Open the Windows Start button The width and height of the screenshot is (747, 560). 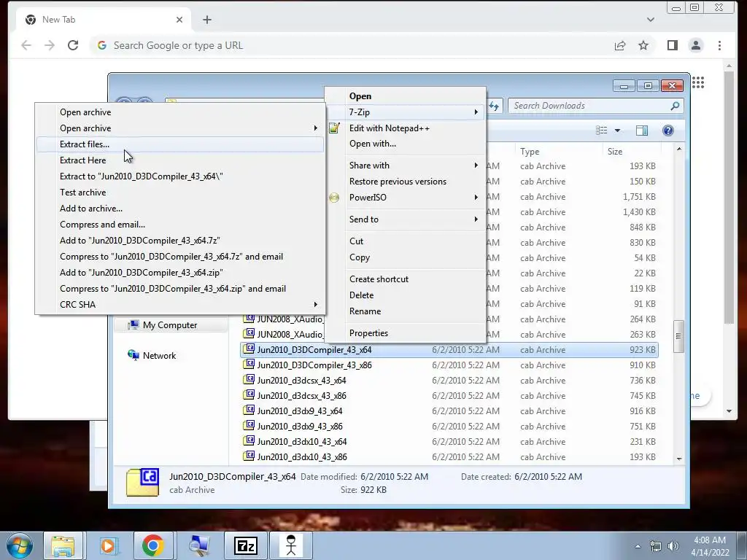point(19,545)
